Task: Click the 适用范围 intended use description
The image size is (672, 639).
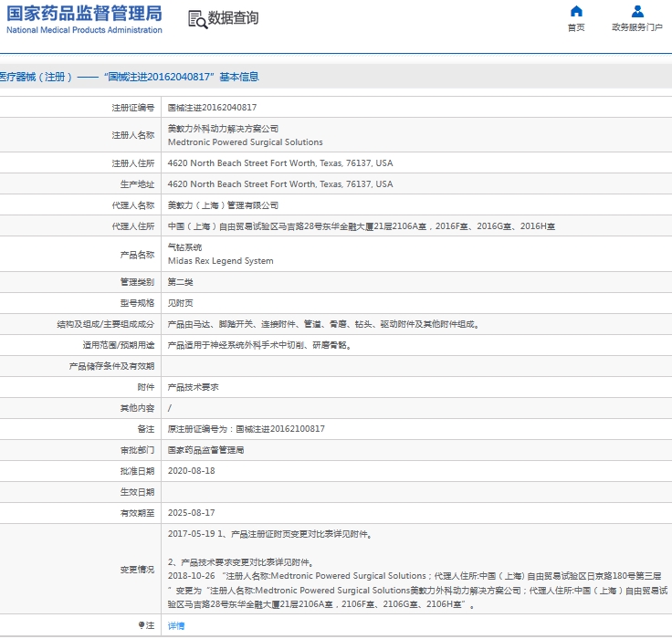Action: click(260, 345)
